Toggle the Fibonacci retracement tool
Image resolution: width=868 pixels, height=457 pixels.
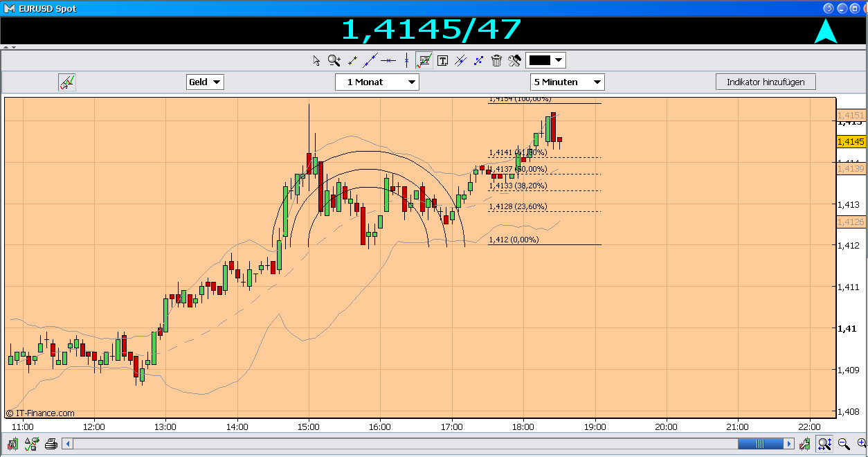pyautogui.click(x=424, y=61)
